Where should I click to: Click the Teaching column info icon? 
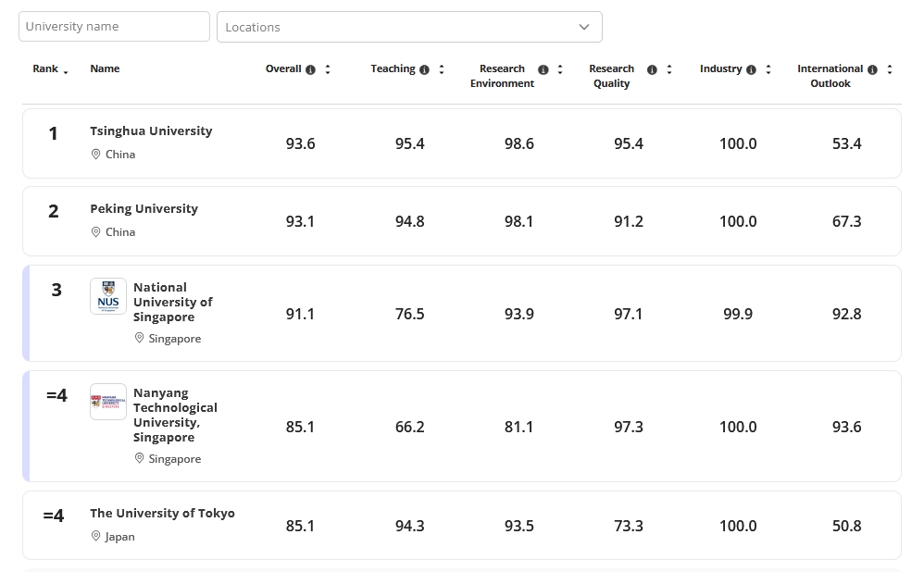(x=424, y=69)
